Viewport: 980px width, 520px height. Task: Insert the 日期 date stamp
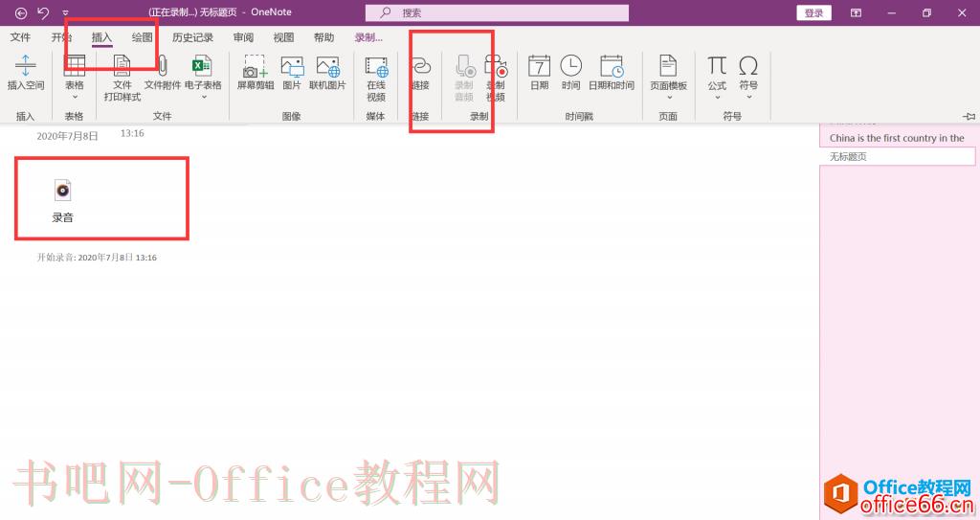pyautogui.click(x=540, y=73)
